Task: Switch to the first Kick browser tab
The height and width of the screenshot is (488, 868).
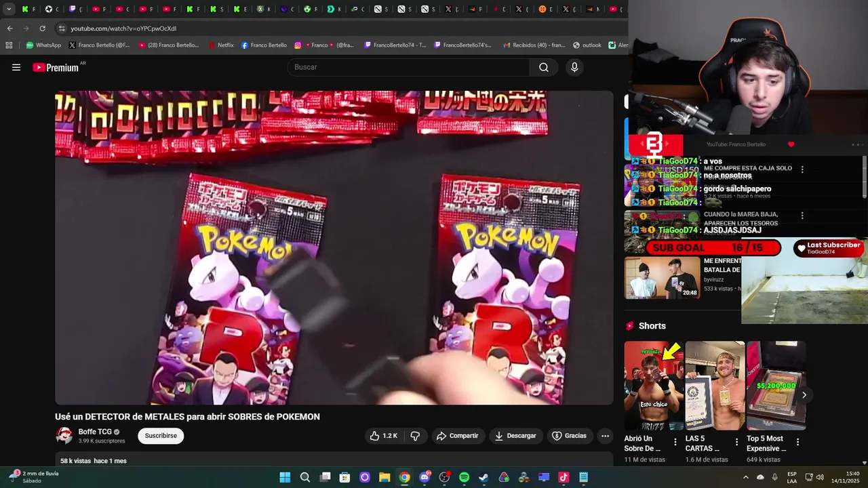Action: pyautogui.click(x=28, y=9)
